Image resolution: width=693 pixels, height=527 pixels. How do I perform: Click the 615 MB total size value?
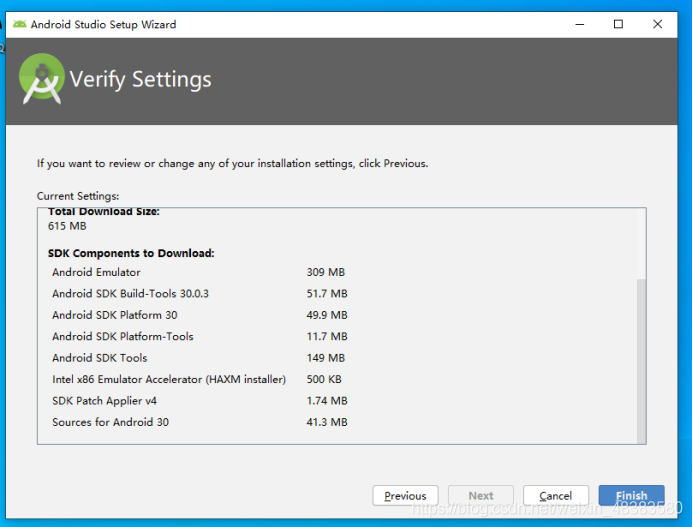click(67, 226)
